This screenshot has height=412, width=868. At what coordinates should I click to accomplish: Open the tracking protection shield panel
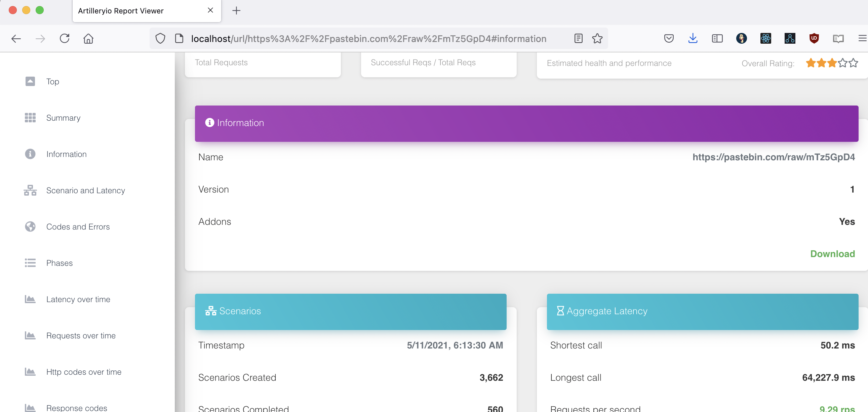pos(160,38)
